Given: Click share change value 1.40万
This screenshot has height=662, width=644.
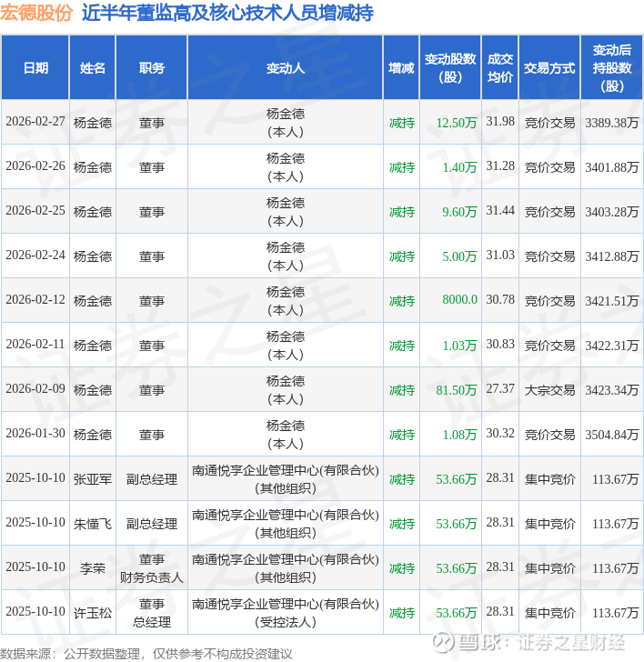Looking at the screenshot, I should pos(459,167).
